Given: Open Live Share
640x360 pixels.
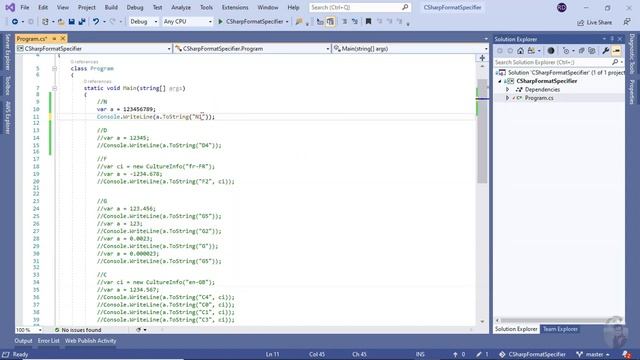Looking at the screenshot, I should [x=594, y=22].
